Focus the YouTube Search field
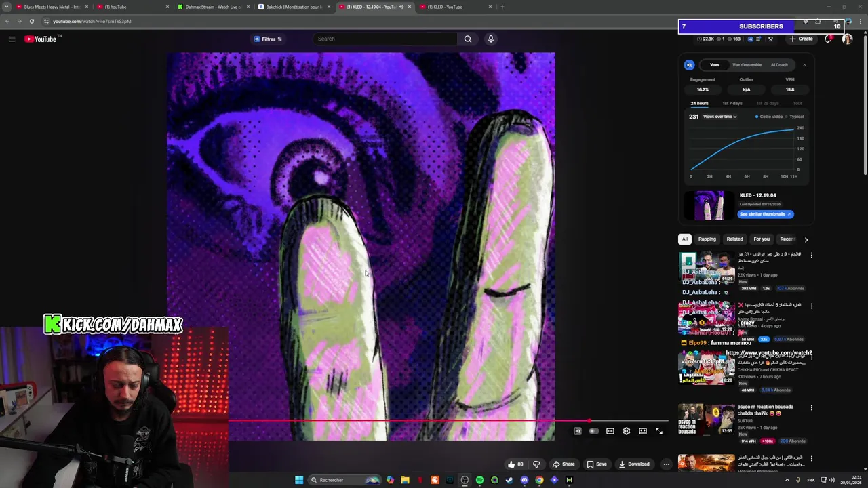The image size is (868, 488). point(384,39)
